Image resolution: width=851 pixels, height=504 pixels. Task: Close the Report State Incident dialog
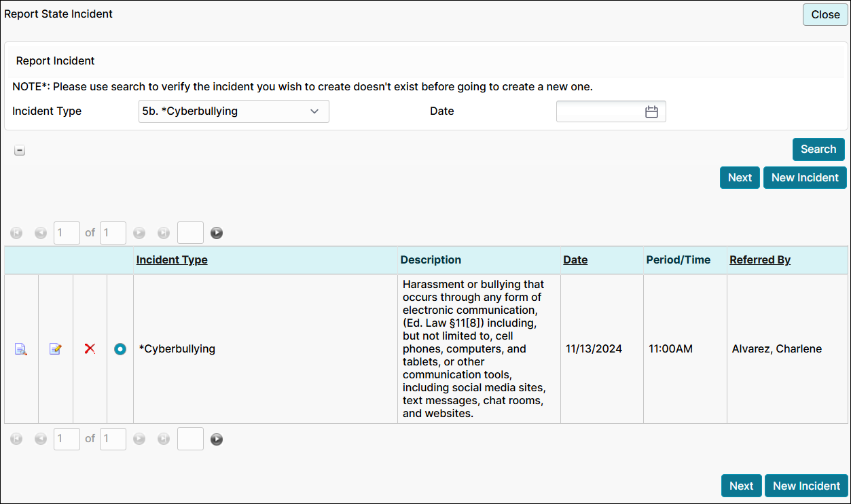click(825, 15)
